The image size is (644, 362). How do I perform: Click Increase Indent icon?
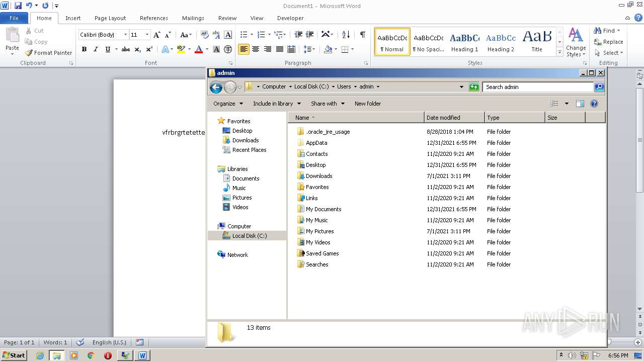(x=310, y=35)
